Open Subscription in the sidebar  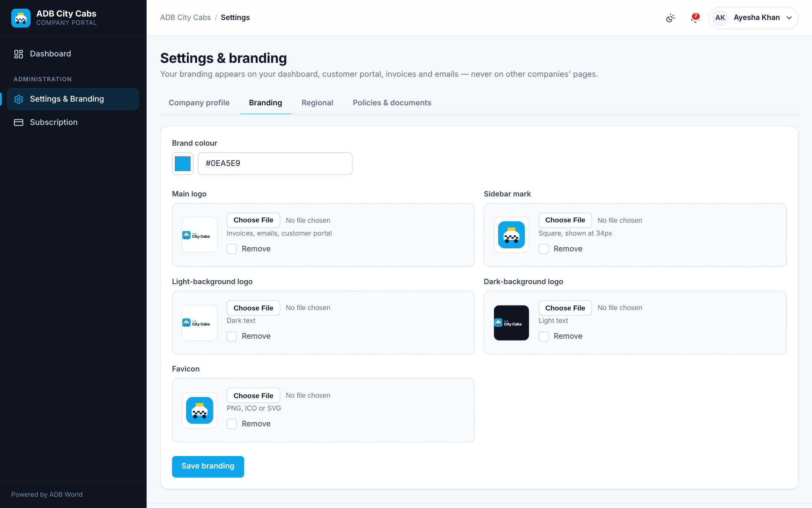(73, 122)
